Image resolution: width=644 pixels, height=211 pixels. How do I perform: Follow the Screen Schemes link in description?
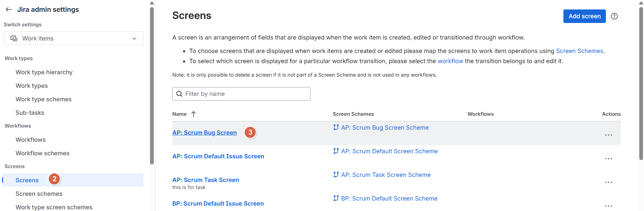pyautogui.click(x=579, y=51)
